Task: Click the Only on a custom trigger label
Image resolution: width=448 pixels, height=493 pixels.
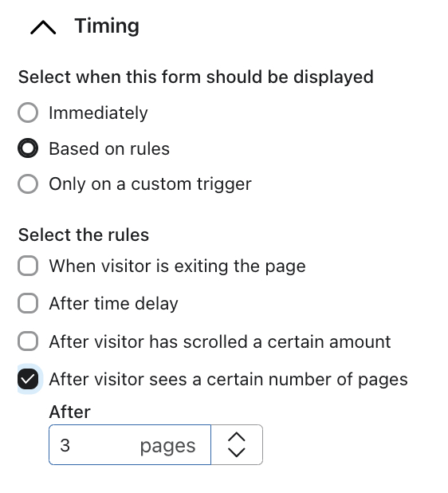Action: (x=150, y=184)
